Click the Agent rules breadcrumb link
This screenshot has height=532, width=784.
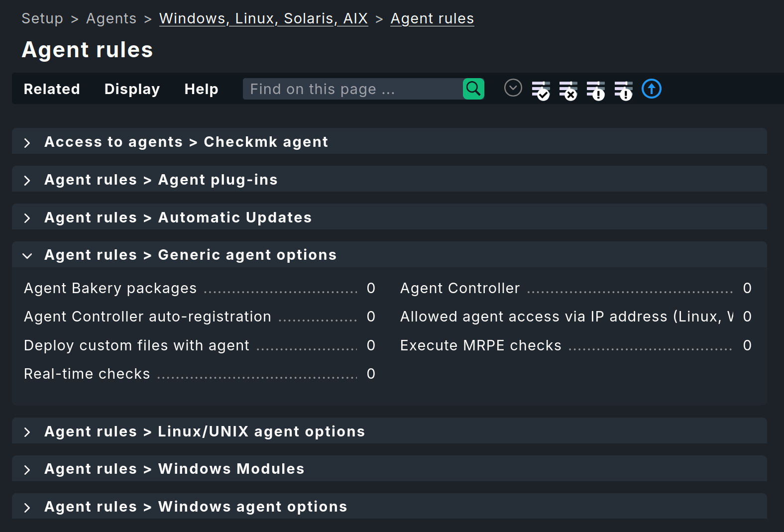tap(432, 18)
